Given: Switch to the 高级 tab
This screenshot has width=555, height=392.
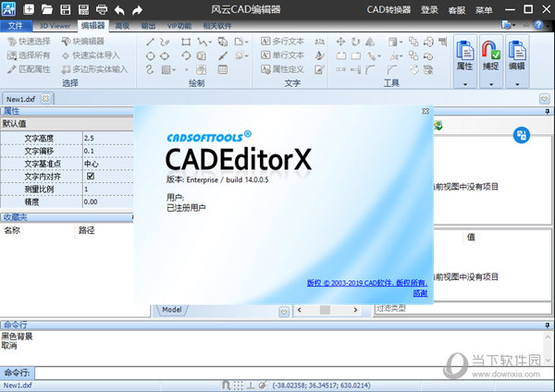Looking at the screenshot, I should [x=122, y=26].
